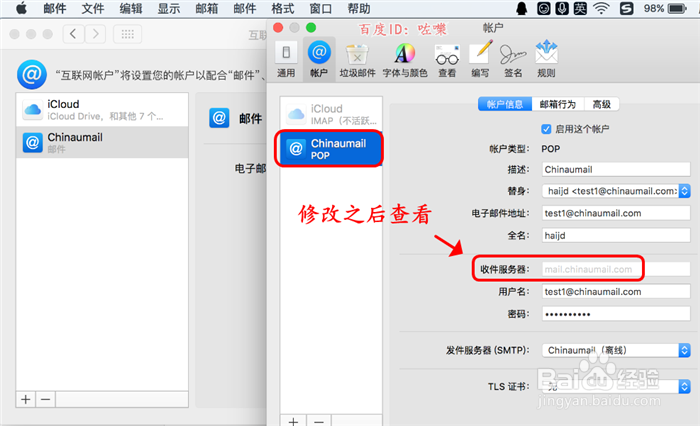
Task: Click the battery status icon
Action: point(677,8)
